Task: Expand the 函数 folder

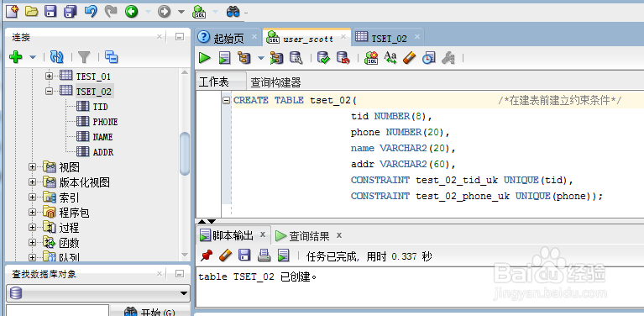Action: [33, 243]
